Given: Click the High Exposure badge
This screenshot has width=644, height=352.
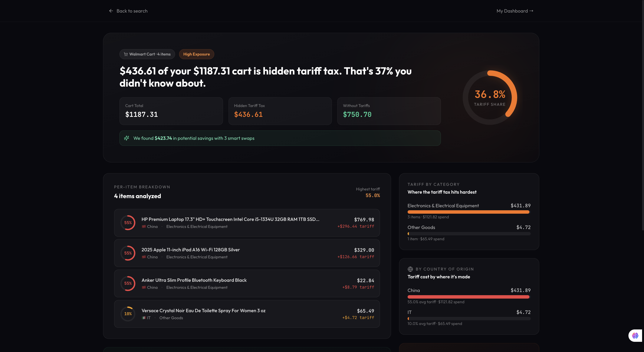Looking at the screenshot, I should tap(197, 54).
